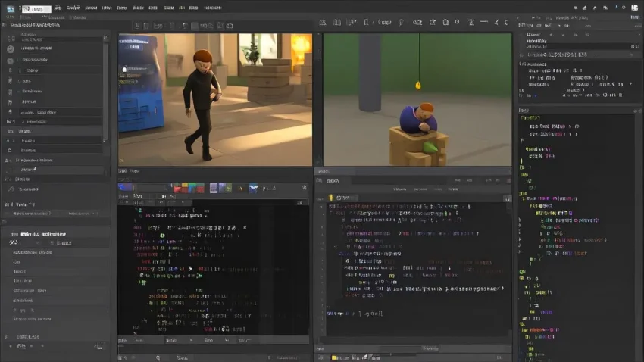Click the magnifier icon in the bottom bar
Image resolution: width=644 pixels, height=362 pixels.
point(158,358)
